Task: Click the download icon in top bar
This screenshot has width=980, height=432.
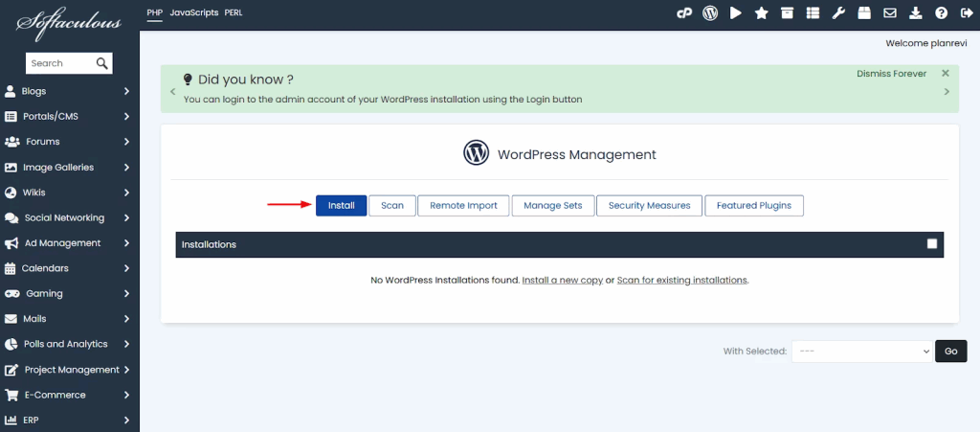Action: (x=916, y=13)
